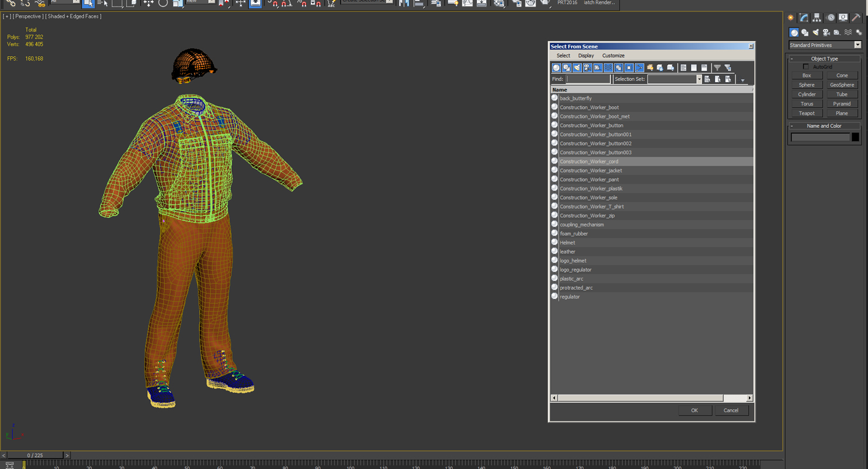Click the last selection set icon in row
The height and width of the screenshot is (469, 868).
tap(728, 79)
